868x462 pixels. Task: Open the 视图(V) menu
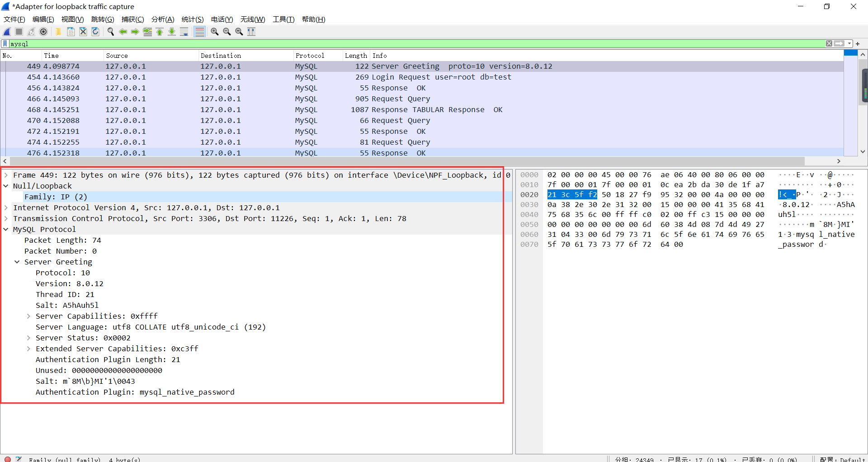pyautogui.click(x=73, y=19)
